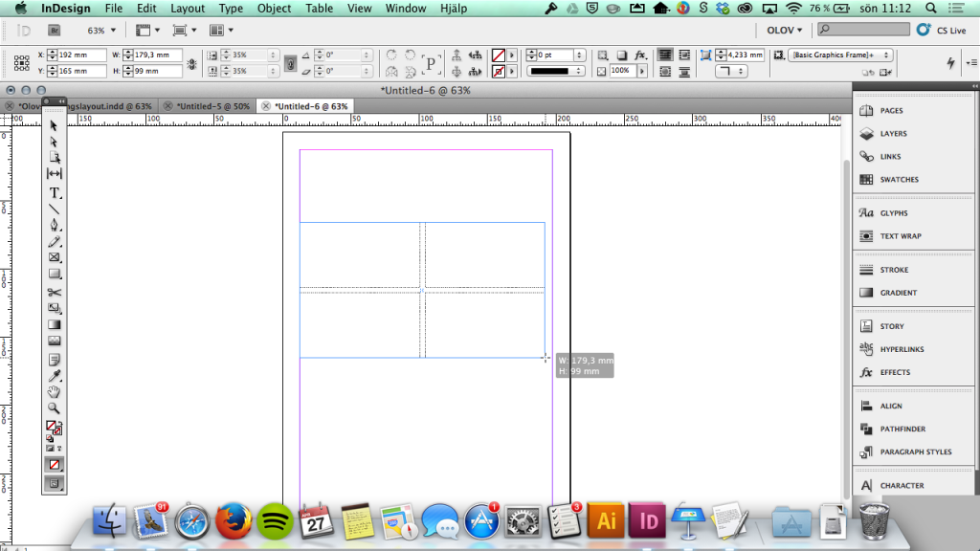980x551 pixels.
Task: Select the Selection tool arrow
Action: pos(54,125)
